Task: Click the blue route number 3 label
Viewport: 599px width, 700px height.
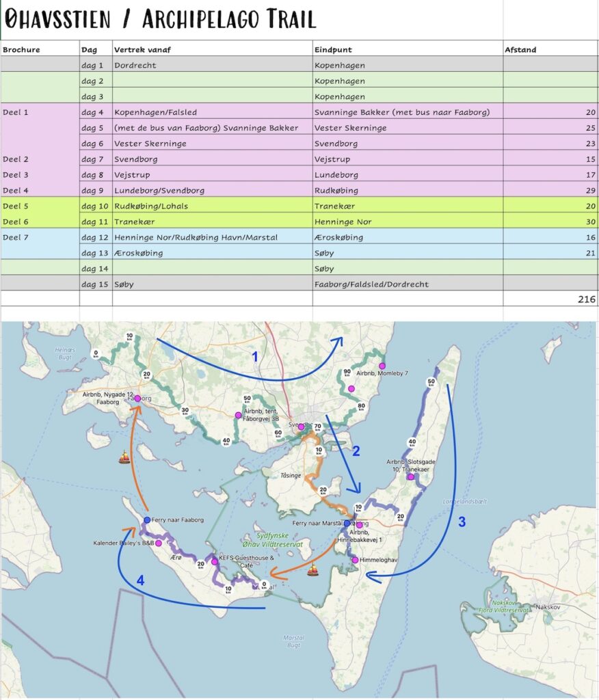Action: coord(462,522)
